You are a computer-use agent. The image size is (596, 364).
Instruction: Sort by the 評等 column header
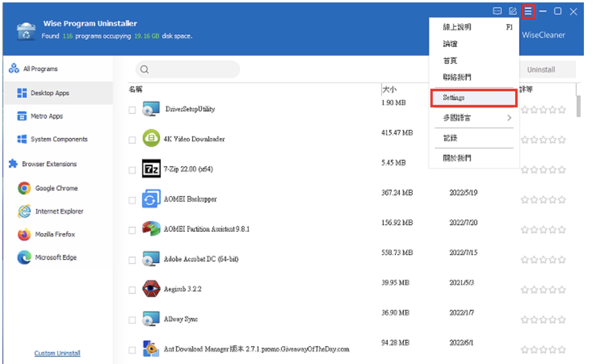point(526,89)
